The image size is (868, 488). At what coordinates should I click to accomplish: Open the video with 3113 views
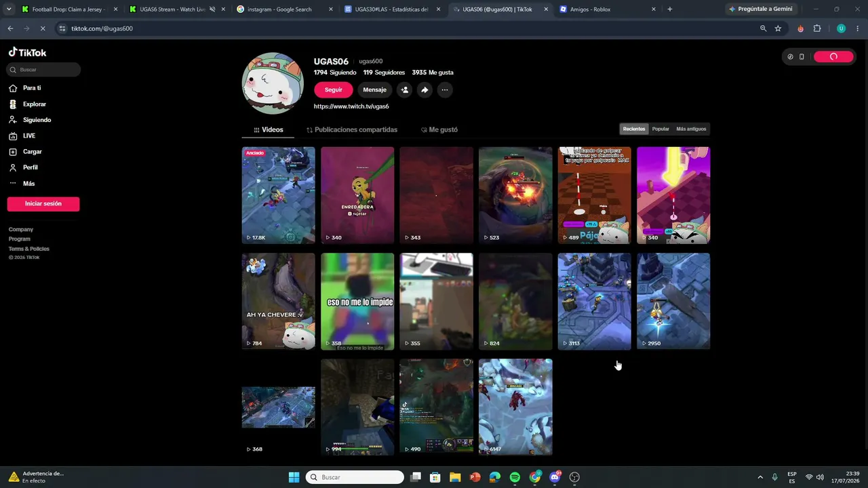coord(595,302)
